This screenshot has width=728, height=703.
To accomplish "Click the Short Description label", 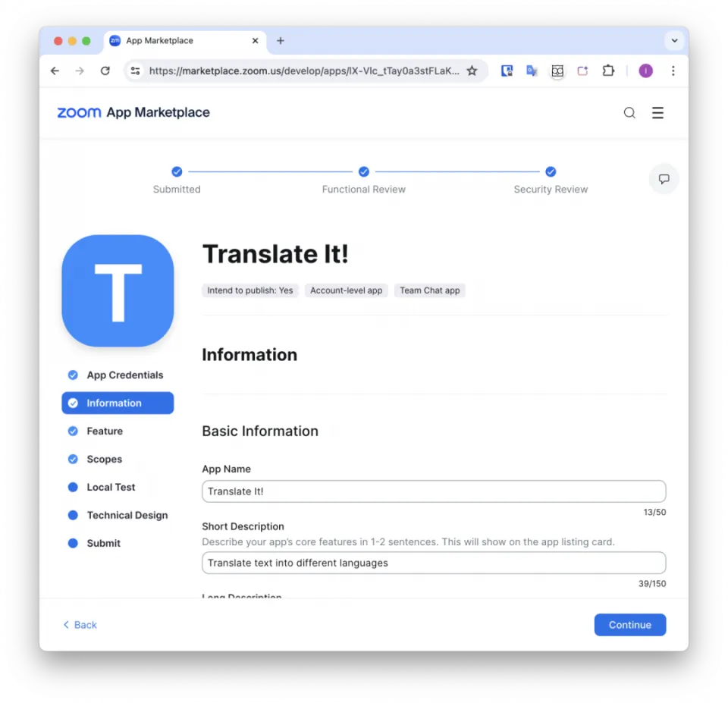I will click(x=243, y=526).
